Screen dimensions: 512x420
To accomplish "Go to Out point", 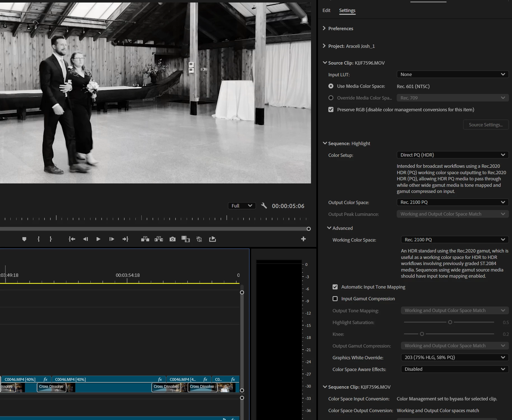I will tap(125, 239).
